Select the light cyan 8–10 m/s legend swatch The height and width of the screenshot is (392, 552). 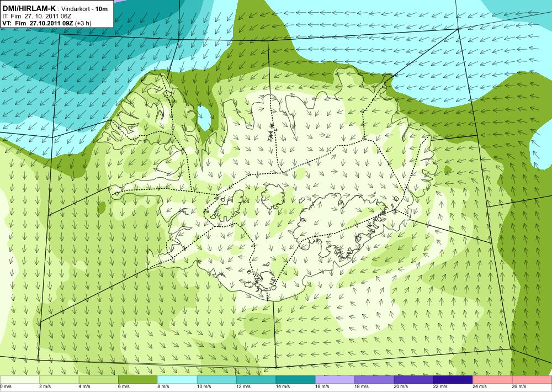177,380
